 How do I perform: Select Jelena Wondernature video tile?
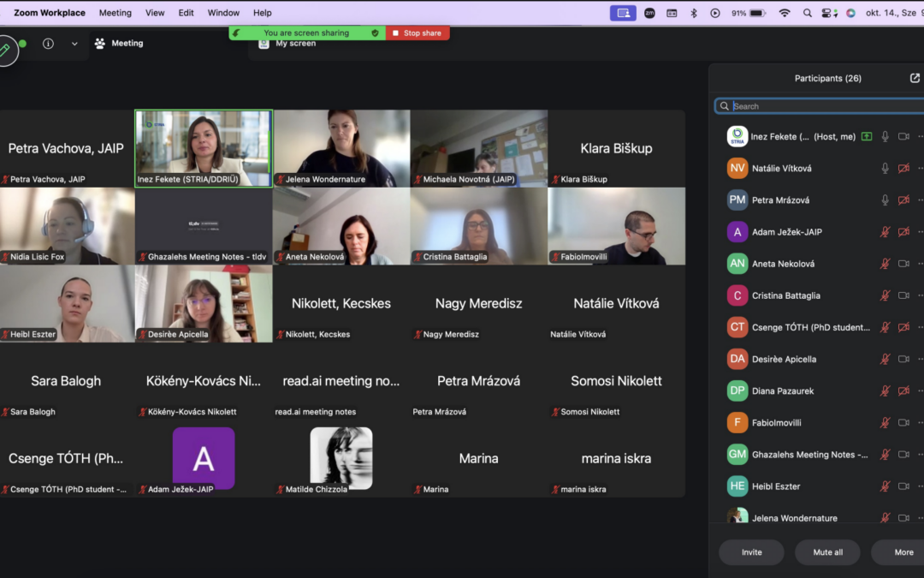coord(341,149)
